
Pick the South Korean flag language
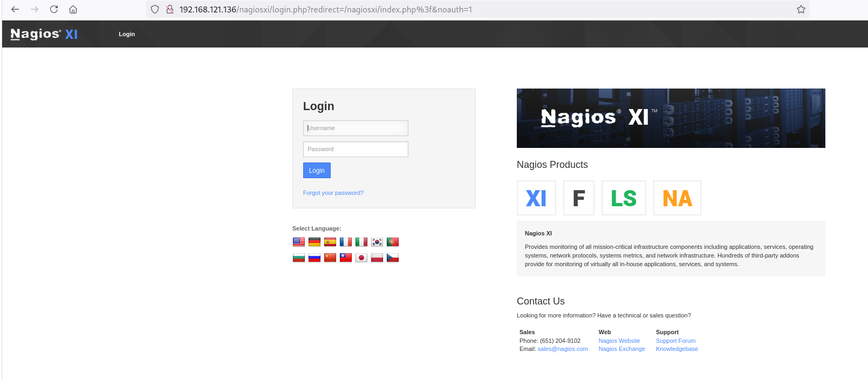377,242
